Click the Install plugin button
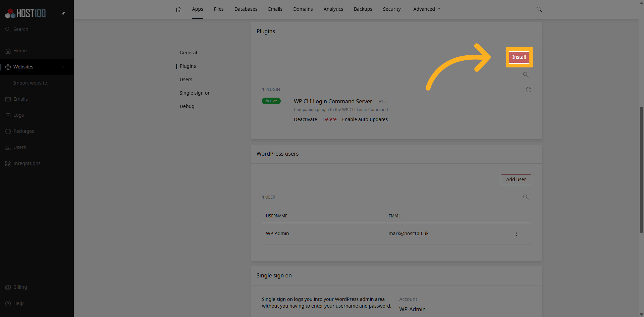This screenshot has height=317, width=644. [x=519, y=57]
